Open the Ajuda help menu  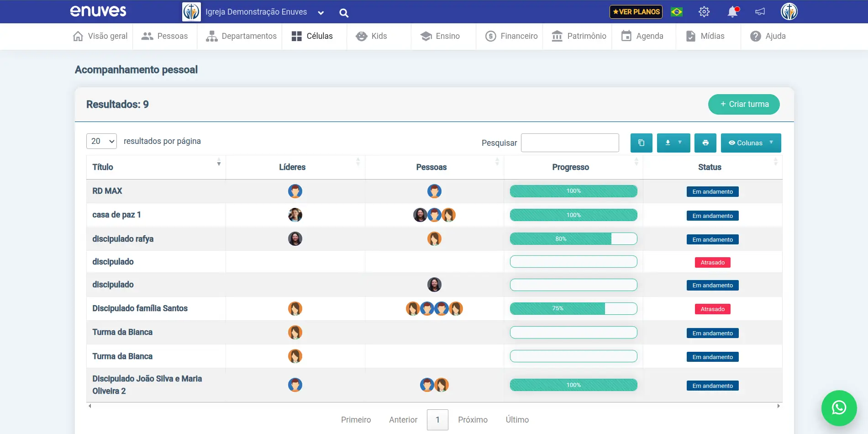coord(768,36)
